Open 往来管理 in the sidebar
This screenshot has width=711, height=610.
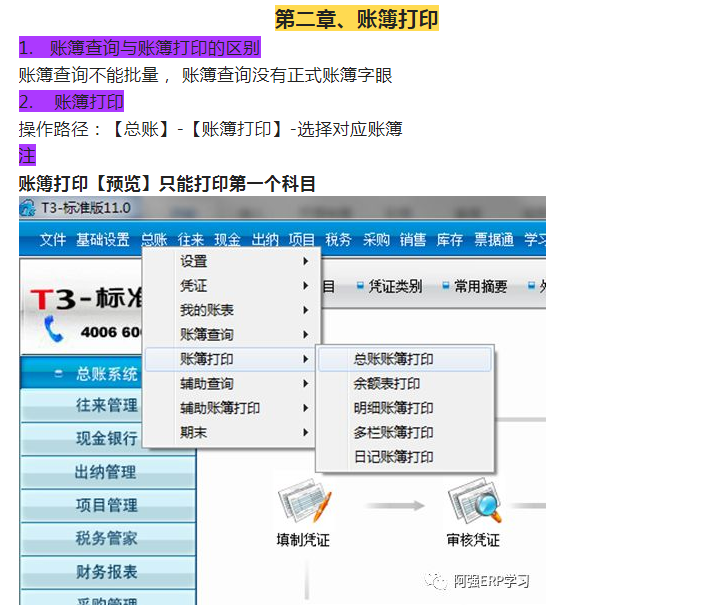[x=107, y=405]
